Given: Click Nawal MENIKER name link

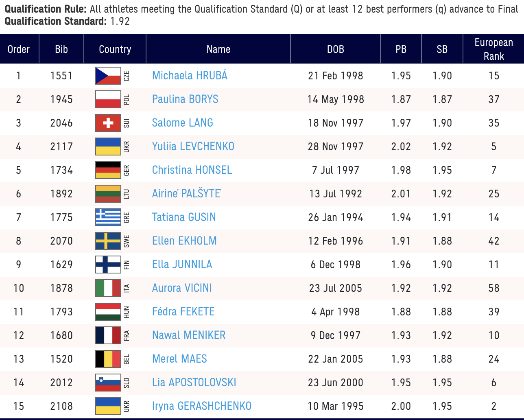Looking at the screenshot, I should 189,335.
